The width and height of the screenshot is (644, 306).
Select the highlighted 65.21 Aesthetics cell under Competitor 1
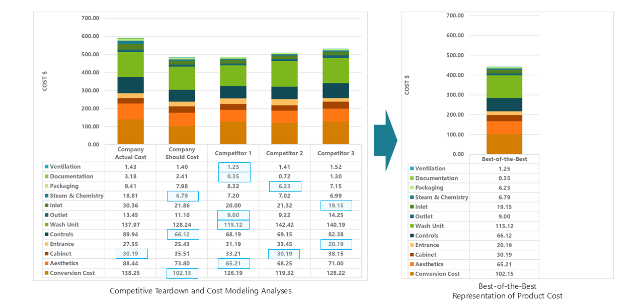(x=233, y=263)
